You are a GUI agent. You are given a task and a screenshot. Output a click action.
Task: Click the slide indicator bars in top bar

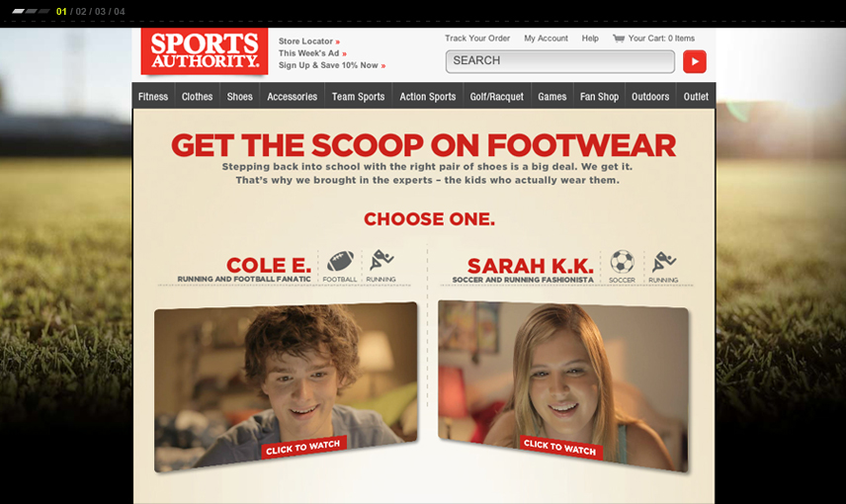point(32,11)
